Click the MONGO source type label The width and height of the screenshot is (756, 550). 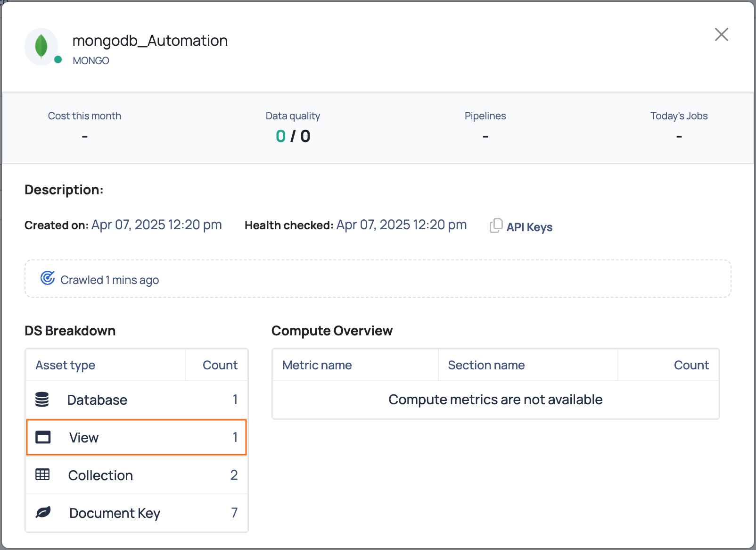[x=90, y=61]
